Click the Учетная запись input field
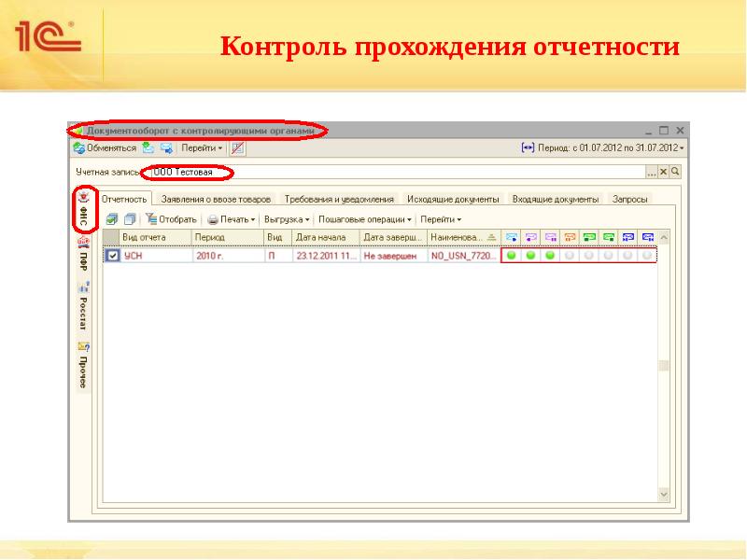Screen dimensions: 747x560 (392, 172)
